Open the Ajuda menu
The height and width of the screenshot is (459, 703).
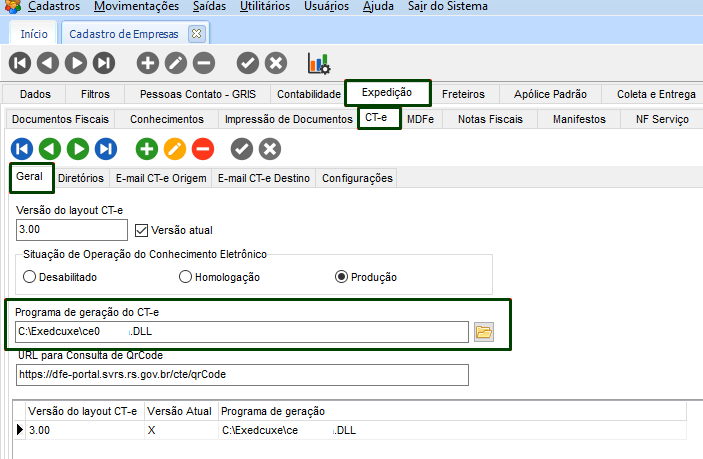tap(378, 6)
